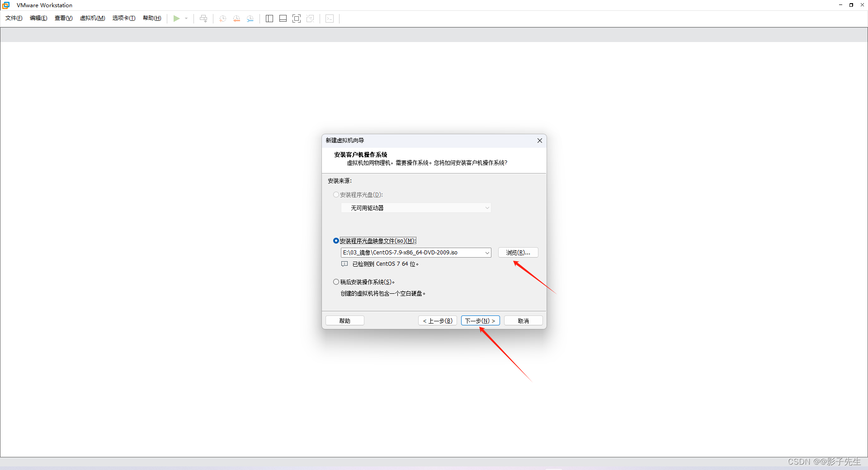
Task: Open the 帮助(H) menu
Action: coord(152,18)
